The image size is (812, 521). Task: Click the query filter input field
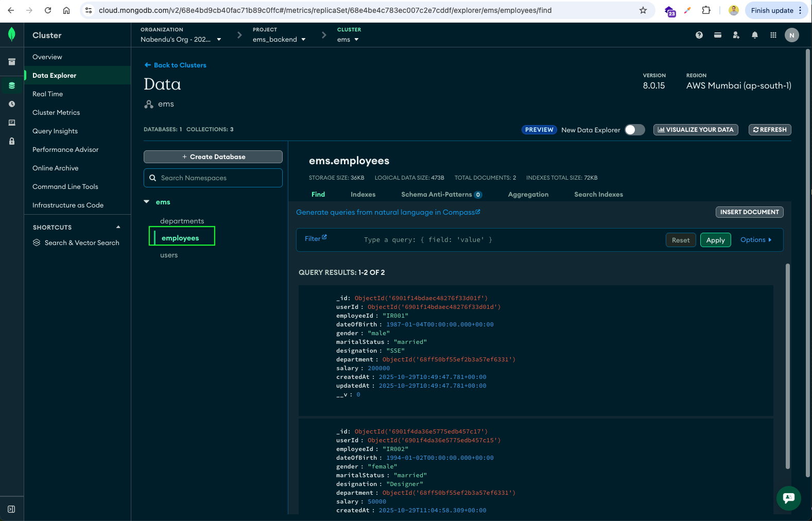pyautogui.click(x=510, y=240)
